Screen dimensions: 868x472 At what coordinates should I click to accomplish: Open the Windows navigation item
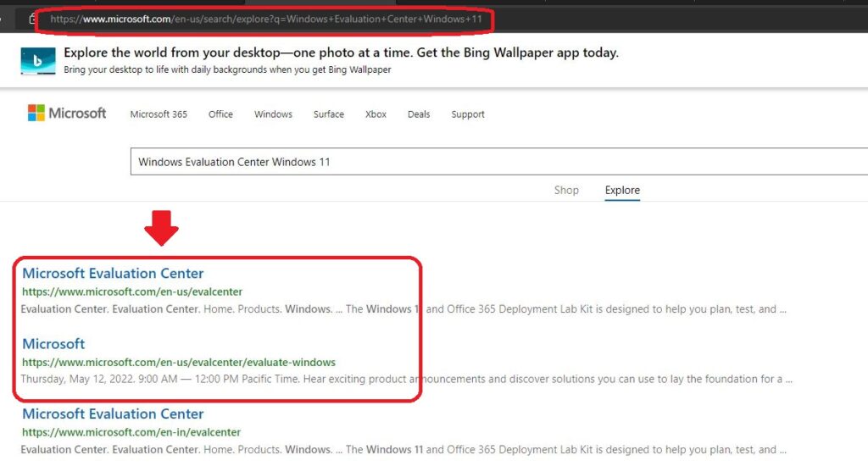tap(273, 114)
